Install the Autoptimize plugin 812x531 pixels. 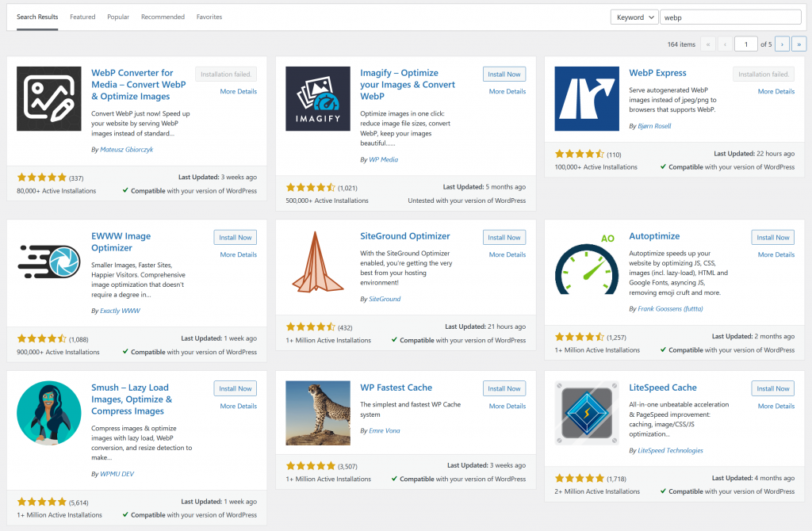(x=772, y=237)
